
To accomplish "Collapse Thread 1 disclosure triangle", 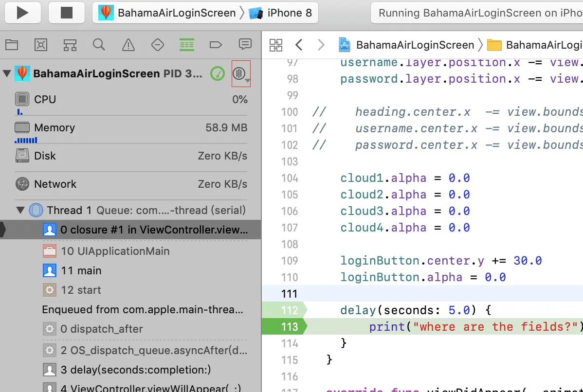I will (x=20, y=210).
